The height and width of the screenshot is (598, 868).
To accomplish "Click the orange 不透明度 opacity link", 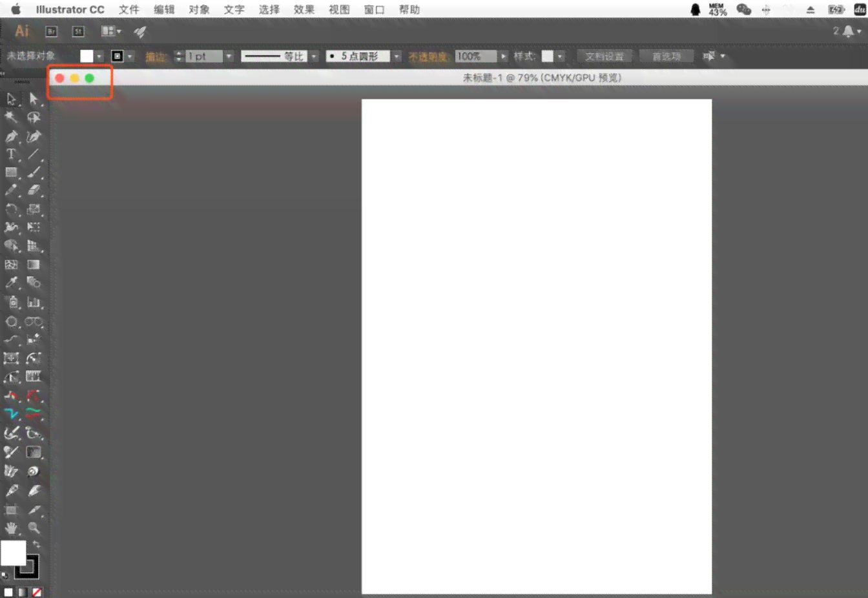I will pyautogui.click(x=428, y=57).
